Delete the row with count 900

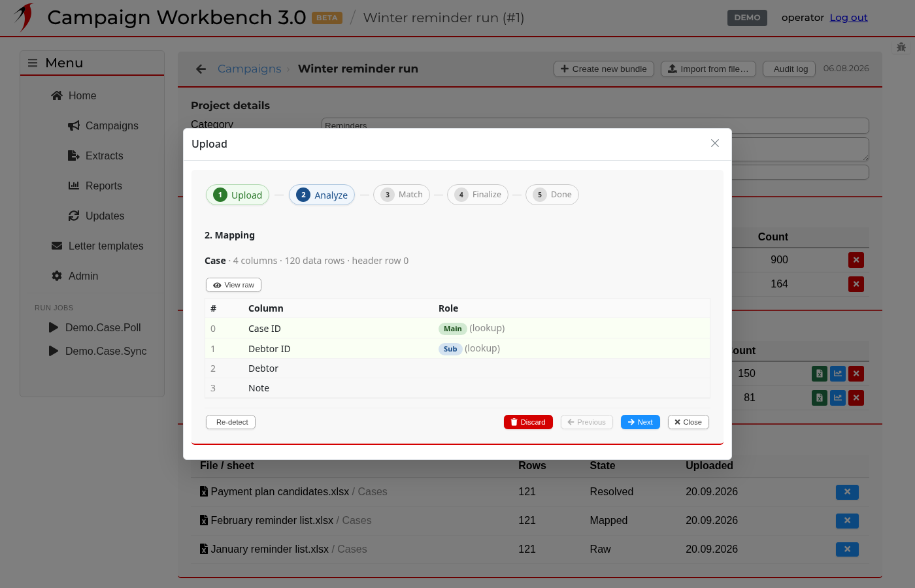856,260
